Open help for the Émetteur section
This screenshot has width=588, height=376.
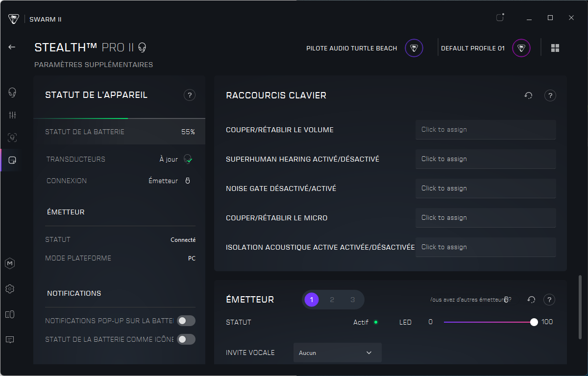550,300
